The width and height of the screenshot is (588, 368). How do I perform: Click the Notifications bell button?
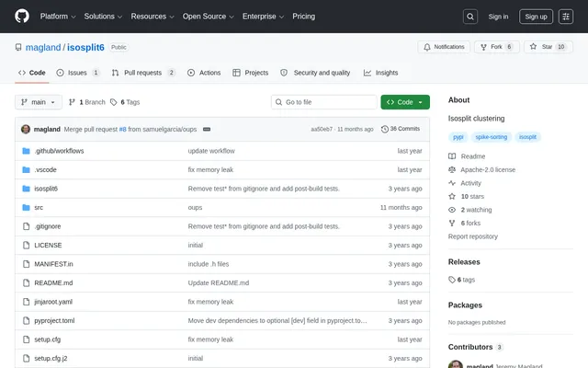[x=444, y=47]
